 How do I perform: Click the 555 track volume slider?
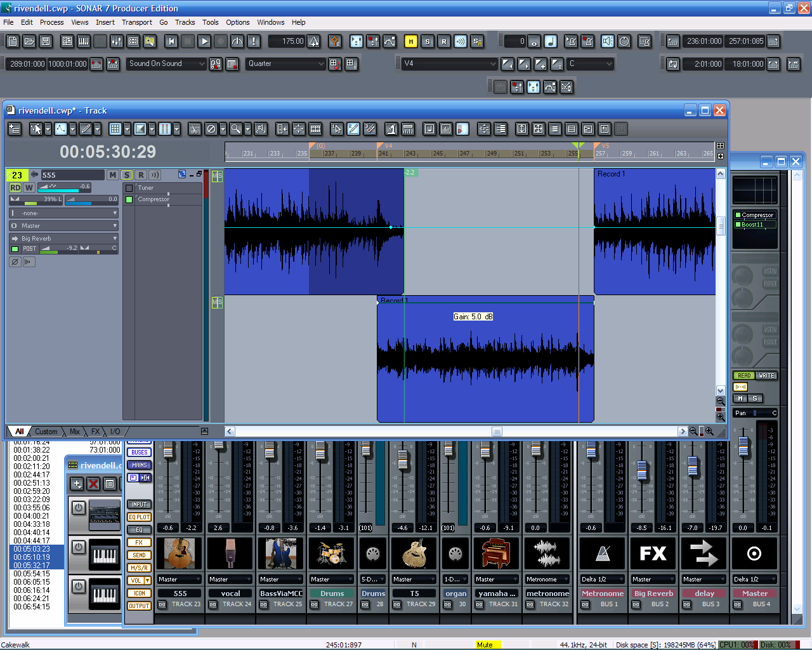pyautogui.click(x=65, y=188)
